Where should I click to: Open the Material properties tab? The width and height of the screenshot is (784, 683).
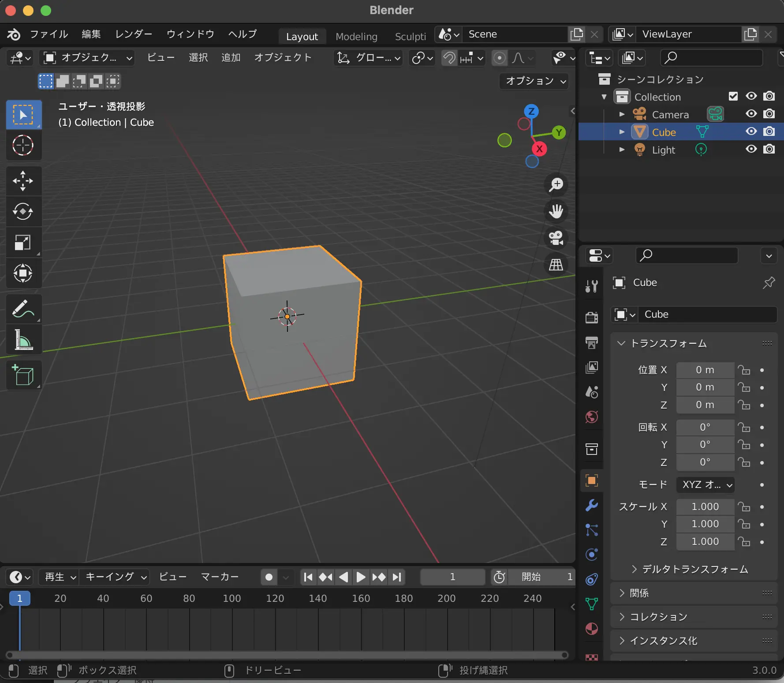coord(592,629)
